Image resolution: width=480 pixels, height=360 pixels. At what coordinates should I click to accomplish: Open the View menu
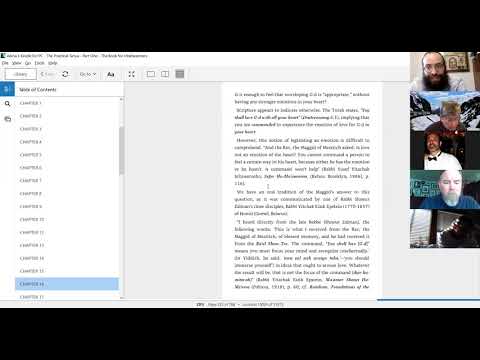coord(17,63)
